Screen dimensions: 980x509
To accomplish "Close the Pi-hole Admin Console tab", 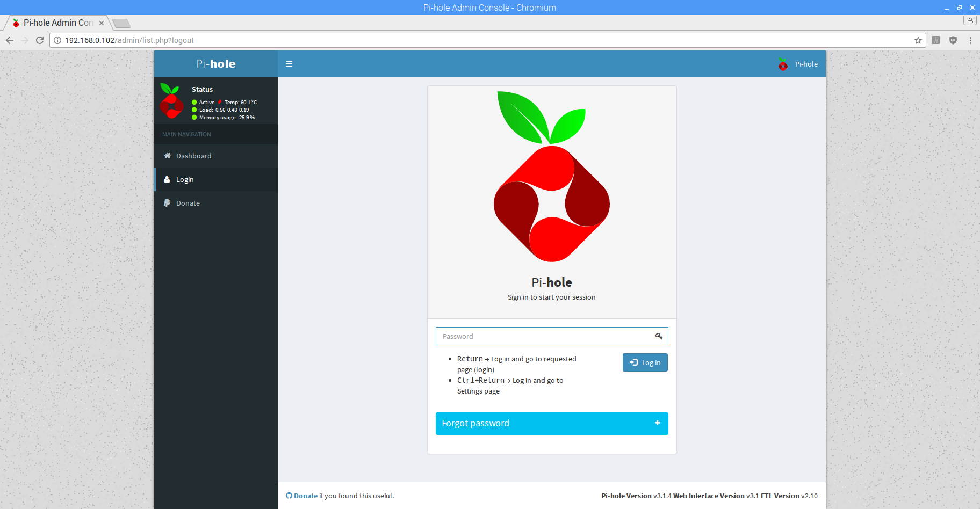I will tap(102, 23).
